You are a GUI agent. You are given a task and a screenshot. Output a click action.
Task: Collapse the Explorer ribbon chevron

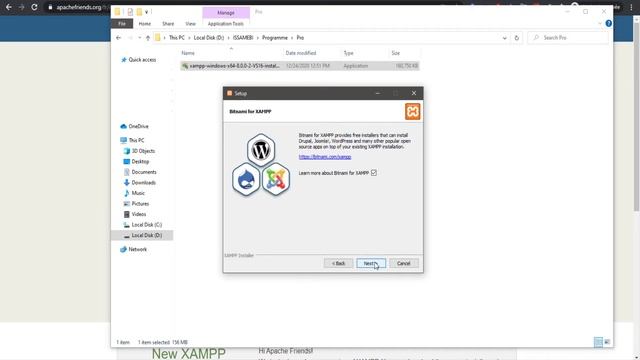point(600,24)
